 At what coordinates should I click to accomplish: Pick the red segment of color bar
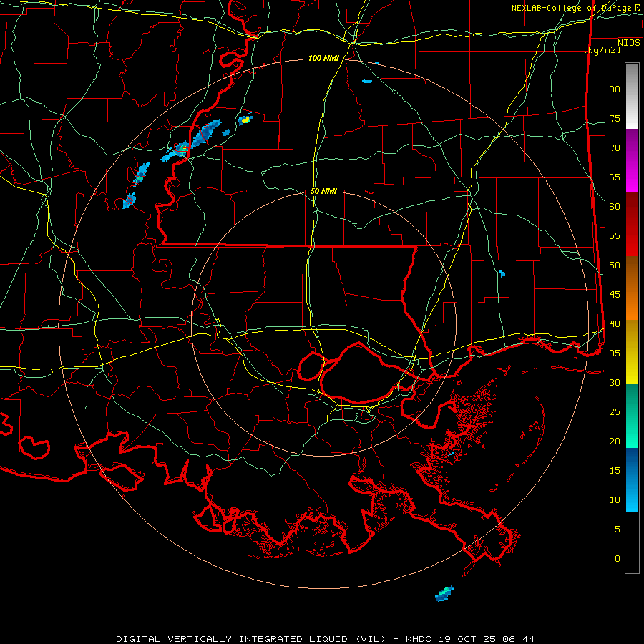click(632, 225)
